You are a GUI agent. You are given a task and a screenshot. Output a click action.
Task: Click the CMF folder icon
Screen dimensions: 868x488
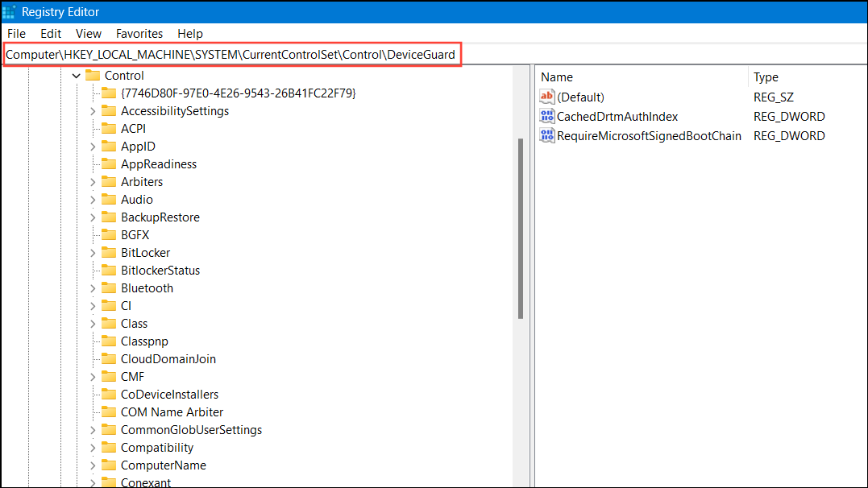click(x=109, y=376)
